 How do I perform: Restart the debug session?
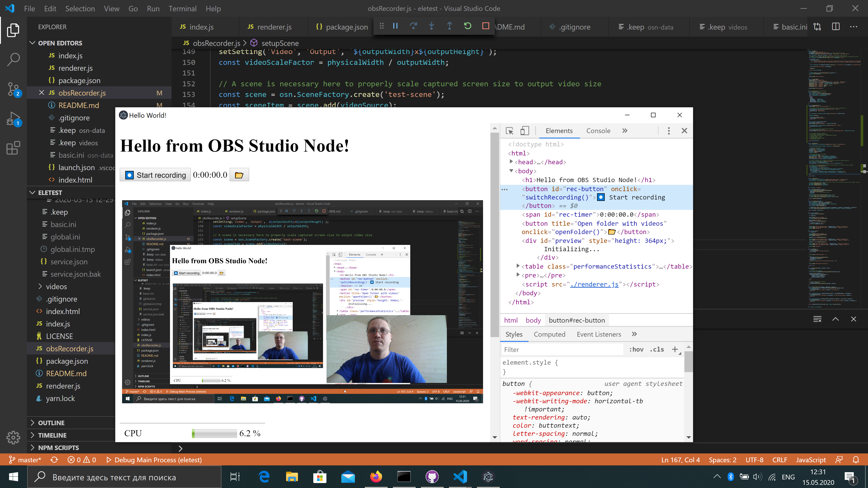tap(467, 26)
